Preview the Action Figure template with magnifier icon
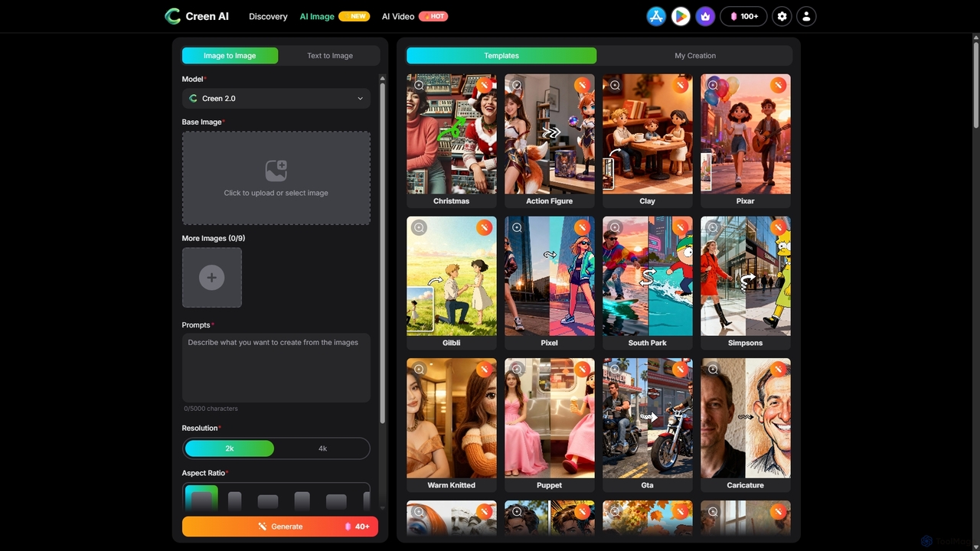 point(517,85)
